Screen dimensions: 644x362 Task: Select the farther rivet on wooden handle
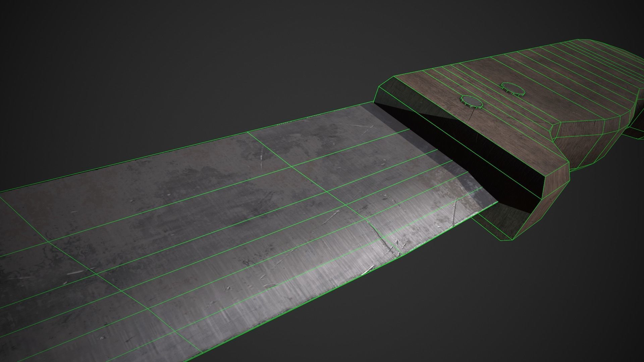pos(513,89)
